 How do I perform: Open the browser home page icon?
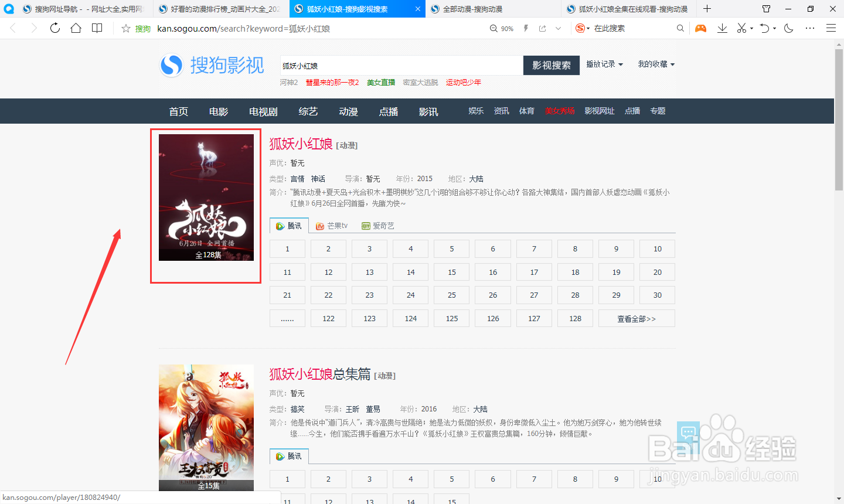click(76, 28)
